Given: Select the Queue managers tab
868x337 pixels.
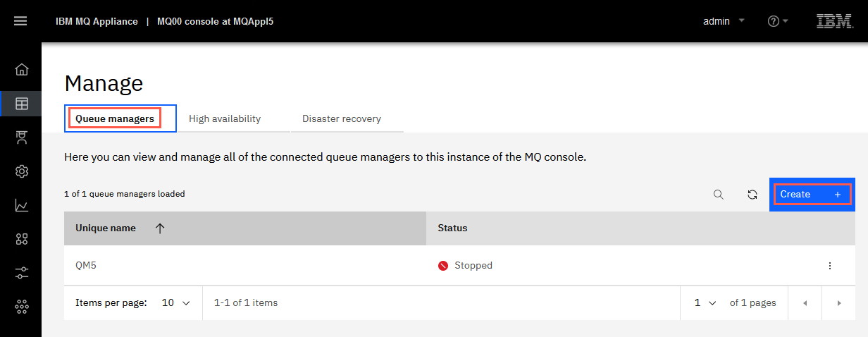Looking at the screenshot, I should pyautogui.click(x=115, y=118).
